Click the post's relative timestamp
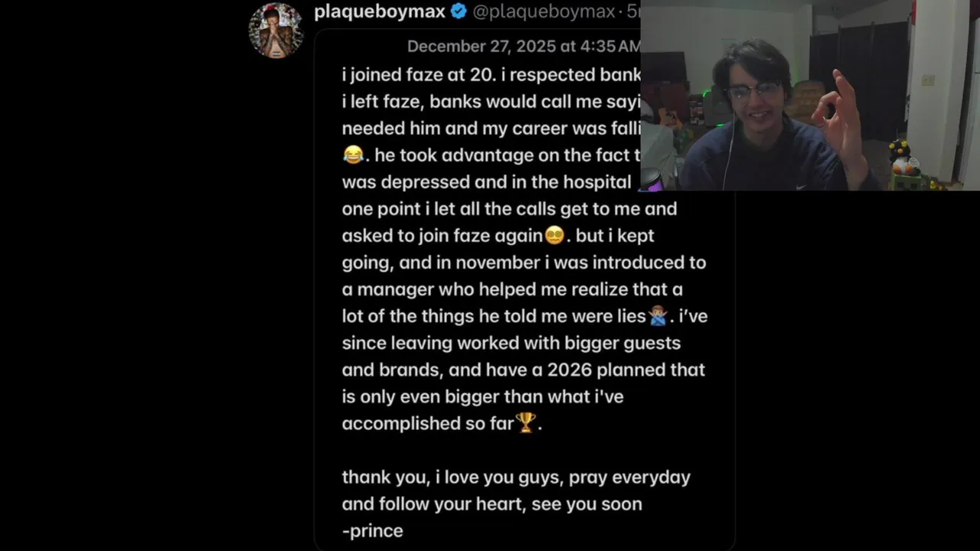 633,11
